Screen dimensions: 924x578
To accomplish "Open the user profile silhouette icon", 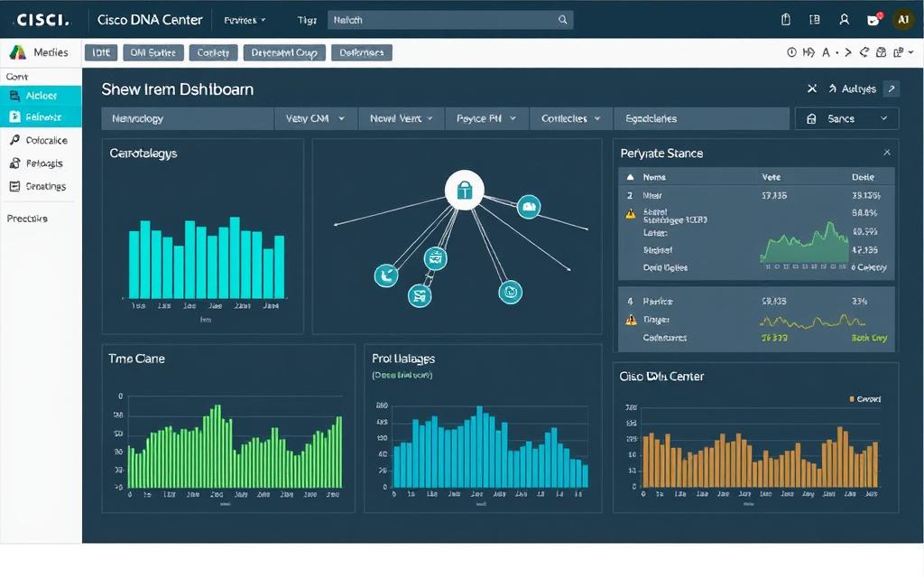I will pyautogui.click(x=844, y=20).
